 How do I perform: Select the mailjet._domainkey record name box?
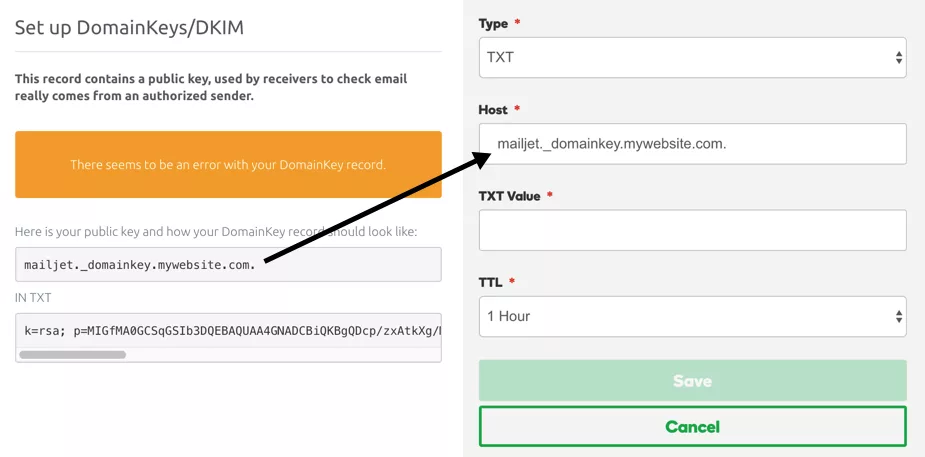click(228, 265)
